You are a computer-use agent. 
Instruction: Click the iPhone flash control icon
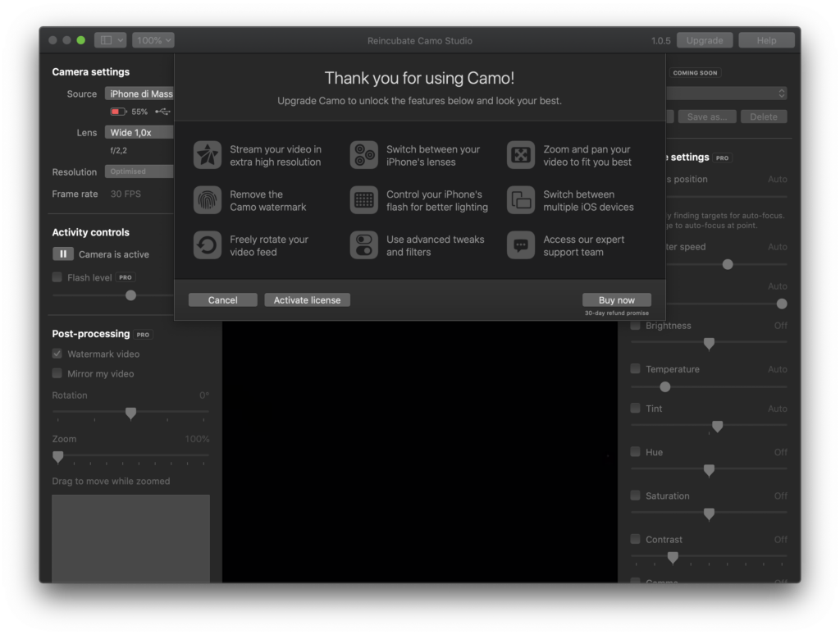pyautogui.click(x=363, y=200)
